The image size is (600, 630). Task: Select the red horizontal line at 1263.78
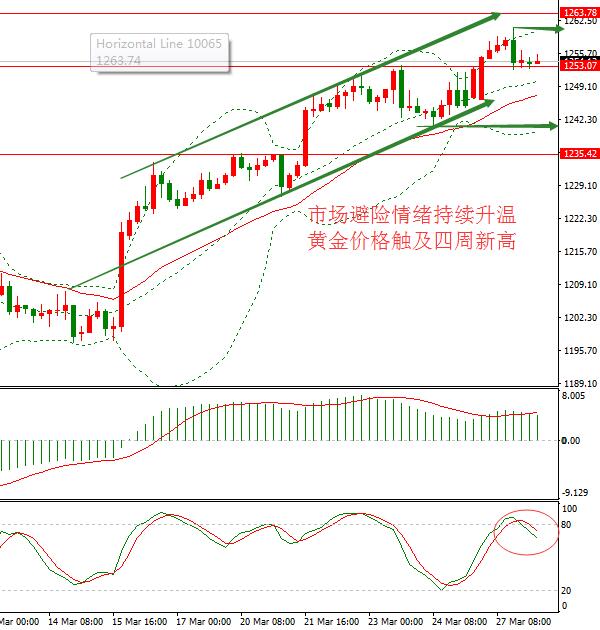click(279, 14)
